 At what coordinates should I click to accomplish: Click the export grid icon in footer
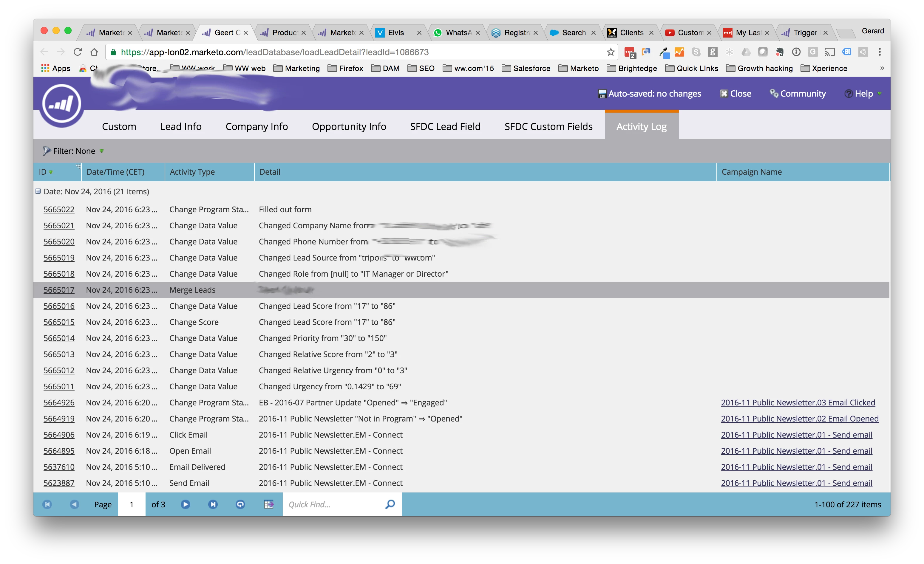pyautogui.click(x=268, y=504)
